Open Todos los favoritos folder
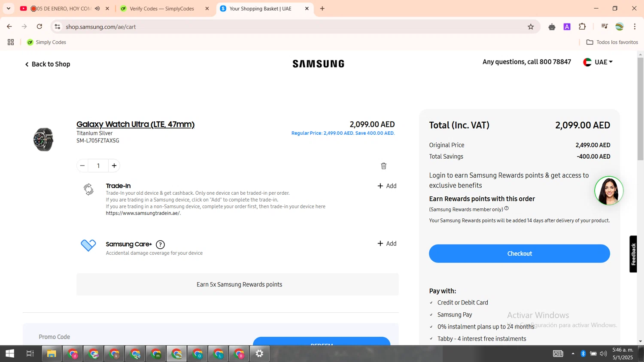Viewport: 644px width, 362px height. point(612,42)
